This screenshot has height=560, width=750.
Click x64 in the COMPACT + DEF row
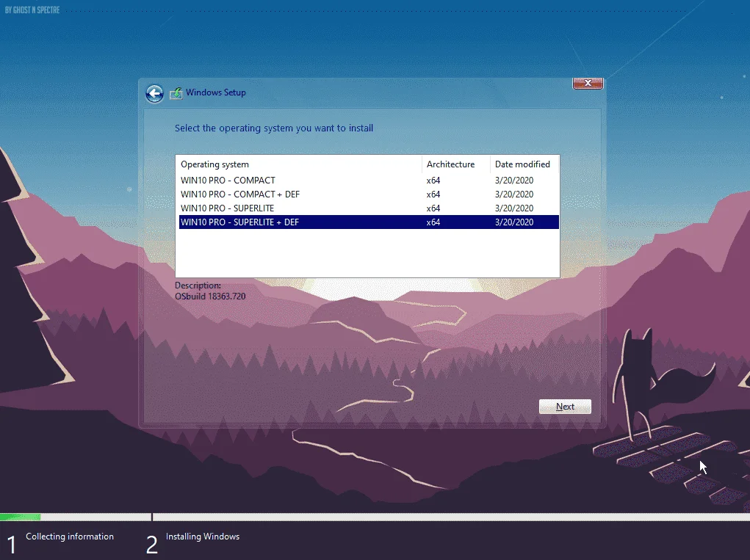click(x=433, y=194)
